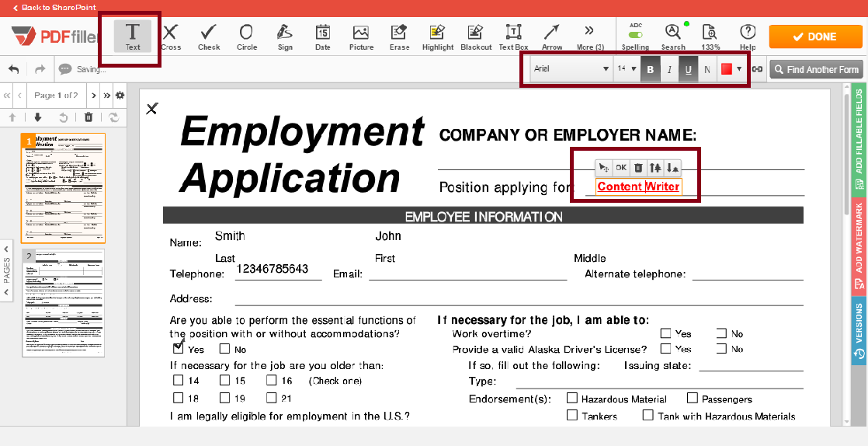Open the Sign tool

click(x=285, y=37)
